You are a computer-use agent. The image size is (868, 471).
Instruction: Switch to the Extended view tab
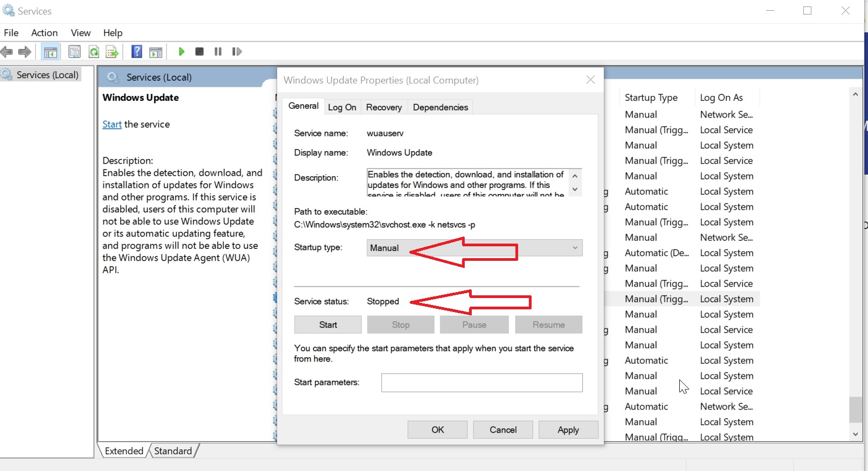(x=124, y=451)
